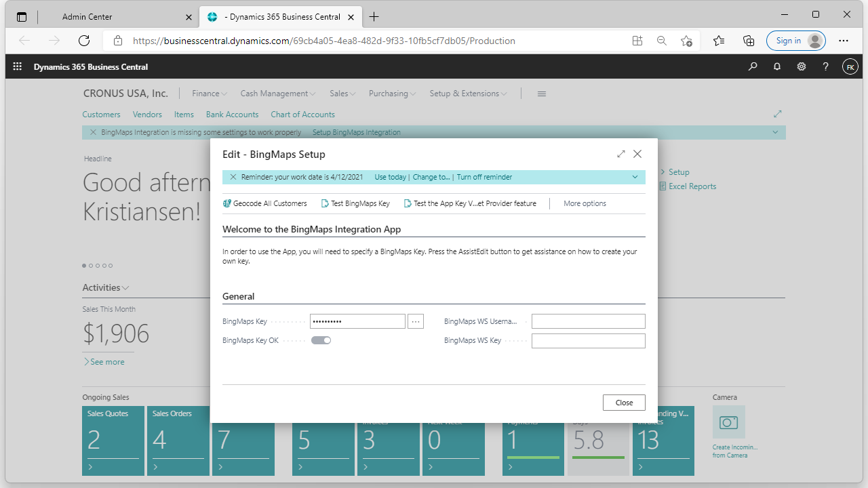The image size is (868, 488).
Task: Go to Items list
Action: pyautogui.click(x=184, y=115)
